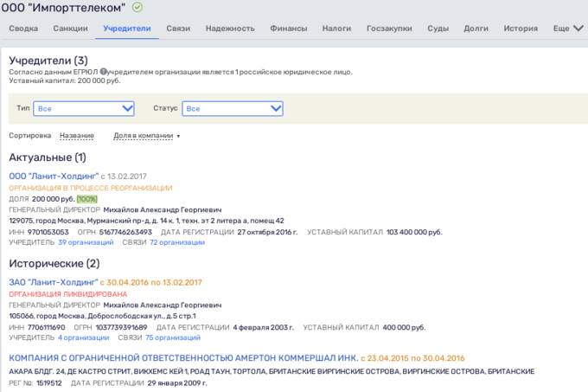Open ООО "Ланит-Холдинг" company link
The image size is (588, 392).
coord(54,176)
